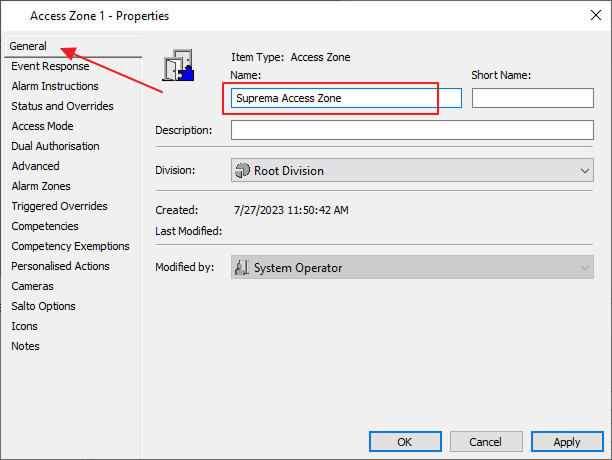Open Triggered Overrides section
612x460 pixels.
click(59, 206)
